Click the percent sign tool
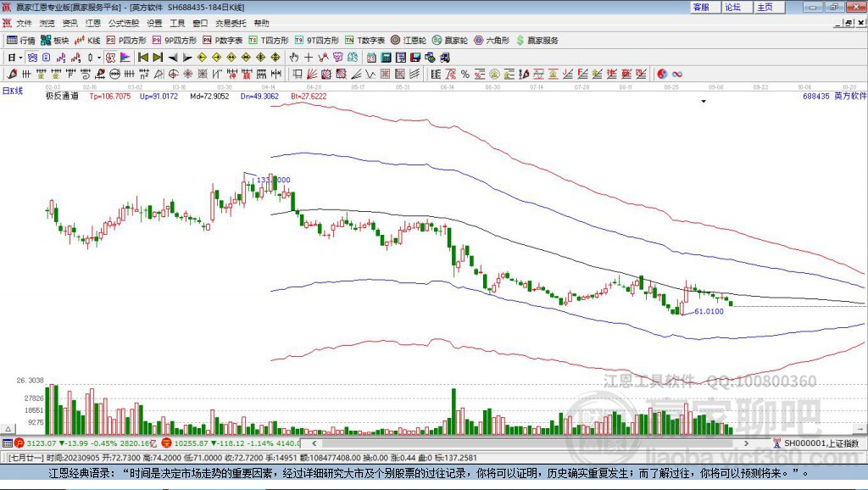Image resolution: width=868 pixels, height=490 pixels. point(465,74)
